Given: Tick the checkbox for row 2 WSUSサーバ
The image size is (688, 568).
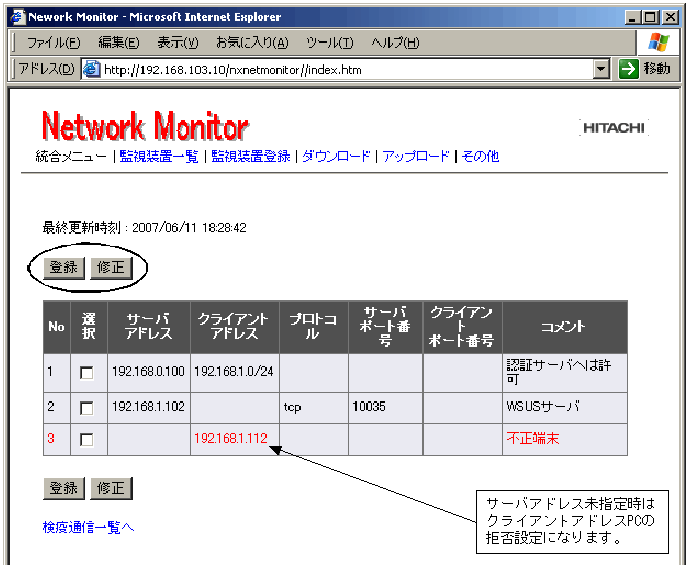Looking at the screenshot, I should coord(87,408).
